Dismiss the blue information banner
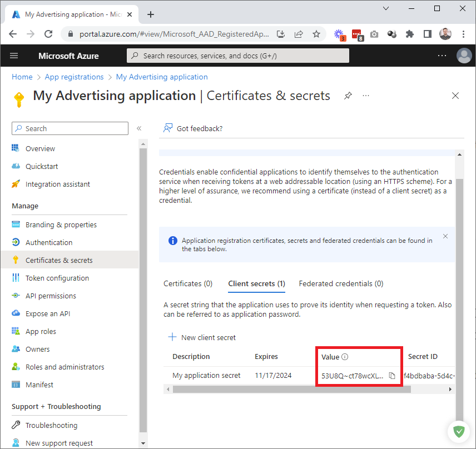The width and height of the screenshot is (476, 449). (445, 236)
